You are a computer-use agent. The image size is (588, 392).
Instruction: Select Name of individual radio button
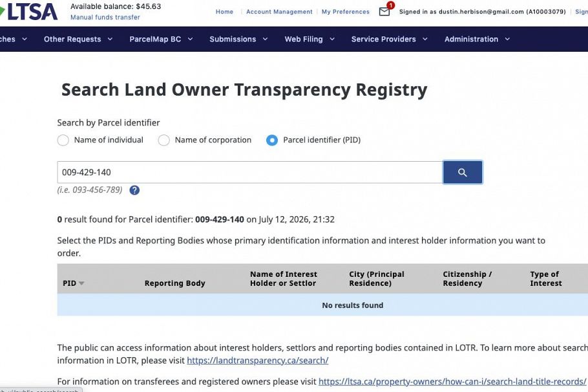point(63,140)
